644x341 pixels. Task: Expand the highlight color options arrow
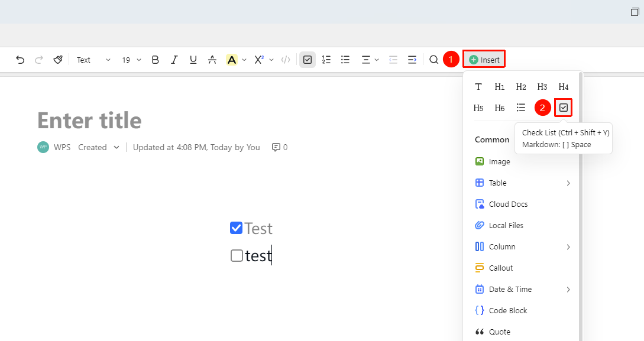(244, 60)
